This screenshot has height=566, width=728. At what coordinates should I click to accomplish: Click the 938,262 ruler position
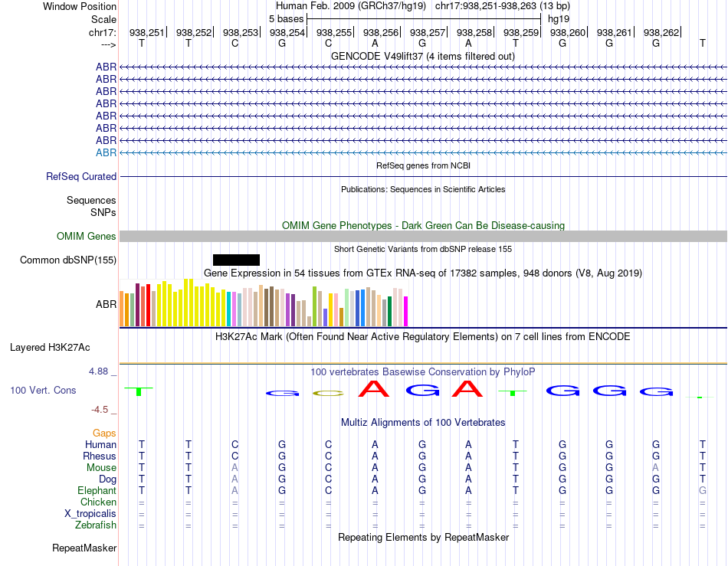click(x=661, y=32)
